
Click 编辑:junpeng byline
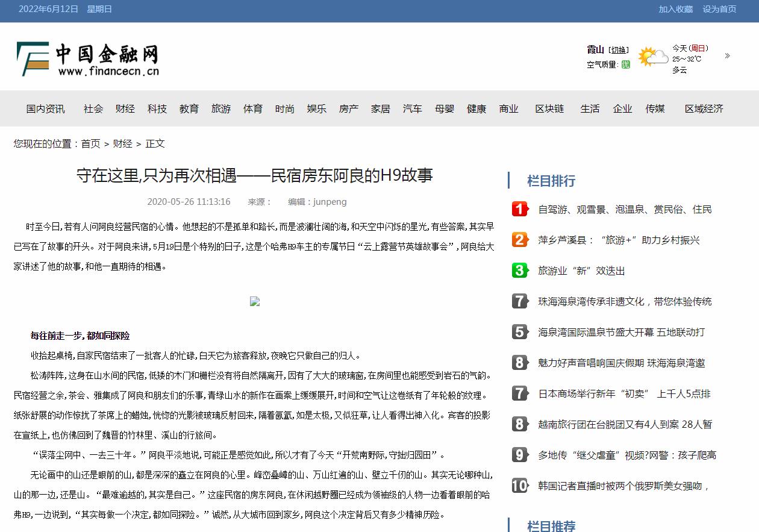(x=317, y=202)
